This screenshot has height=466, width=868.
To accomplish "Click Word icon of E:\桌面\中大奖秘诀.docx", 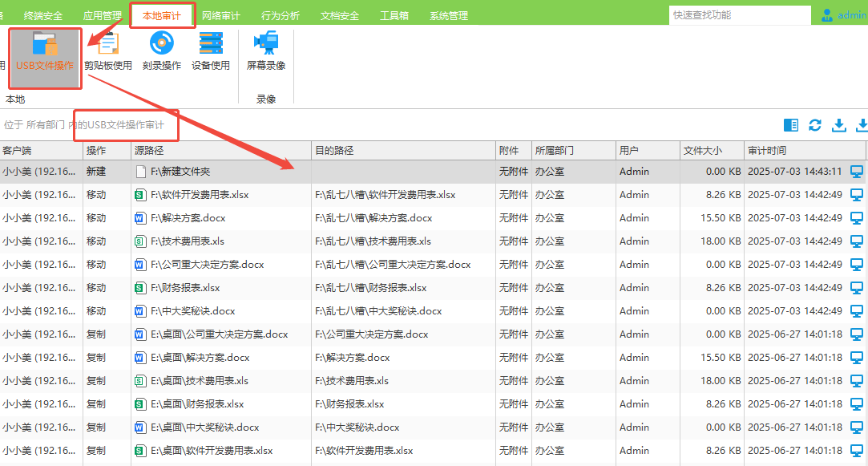I will 140,428.
